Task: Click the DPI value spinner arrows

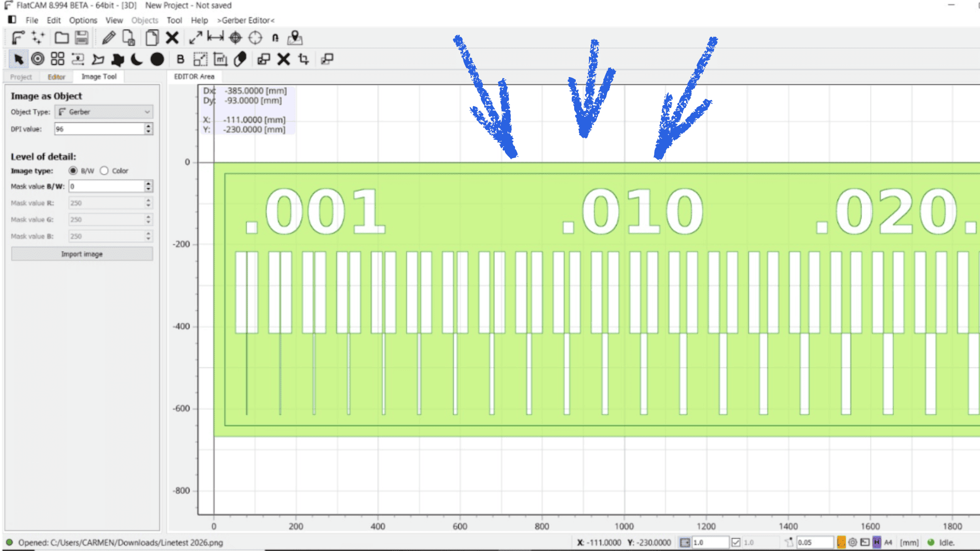Action: (148, 129)
